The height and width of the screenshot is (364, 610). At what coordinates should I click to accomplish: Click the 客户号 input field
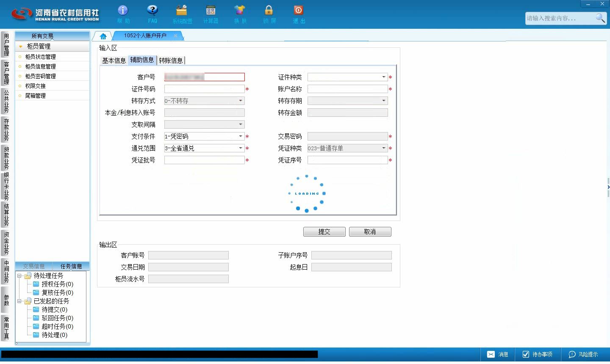(204, 77)
